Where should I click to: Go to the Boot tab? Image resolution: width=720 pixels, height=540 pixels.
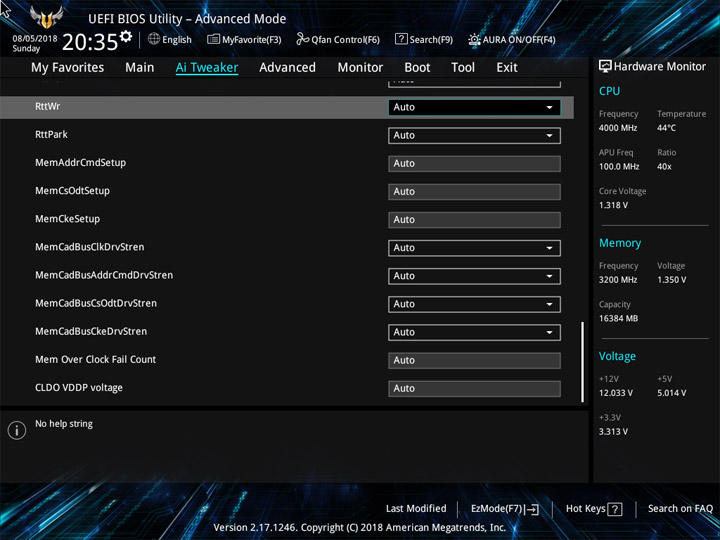pos(417,68)
